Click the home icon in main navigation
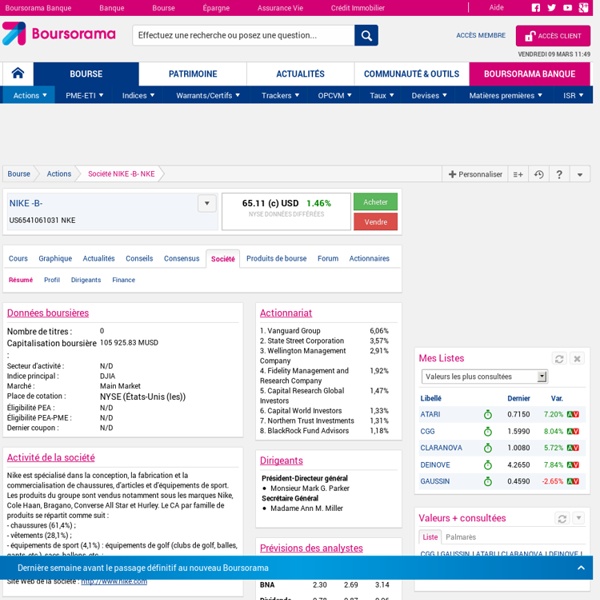600x600 pixels. point(18,73)
